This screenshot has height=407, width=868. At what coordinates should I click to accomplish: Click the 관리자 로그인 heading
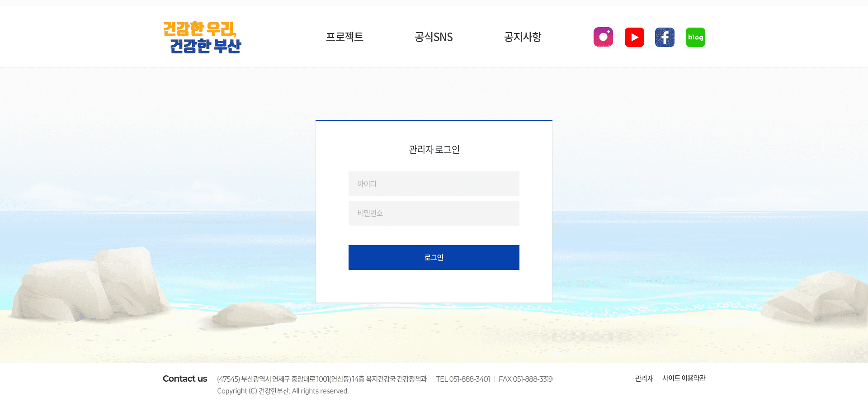(434, 149)
